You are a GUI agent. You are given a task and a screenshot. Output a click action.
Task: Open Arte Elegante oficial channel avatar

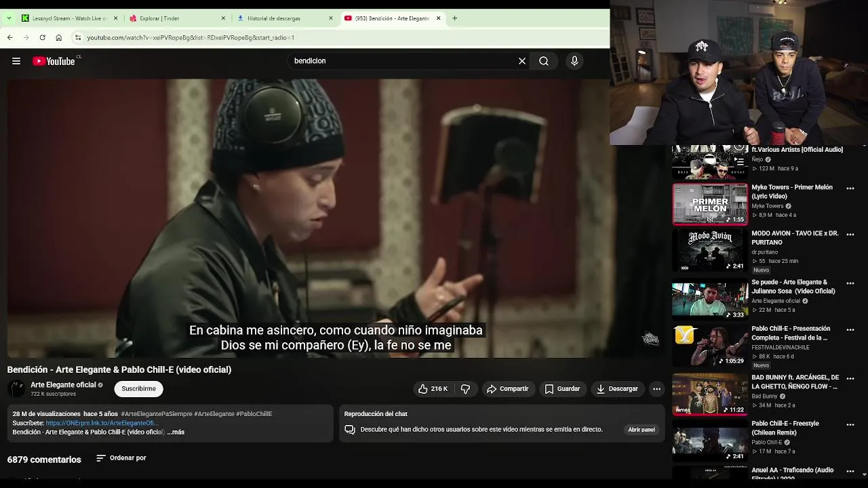pos(16,388)
